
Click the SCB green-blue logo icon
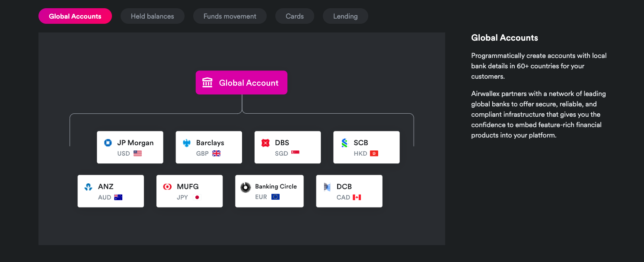pos(344,143)
